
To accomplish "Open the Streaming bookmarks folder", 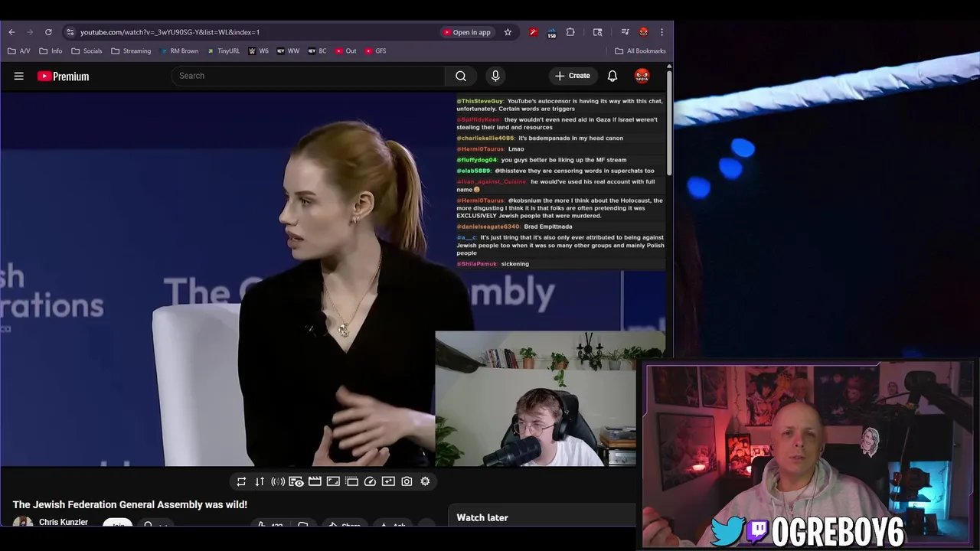I will click(131, 51).
